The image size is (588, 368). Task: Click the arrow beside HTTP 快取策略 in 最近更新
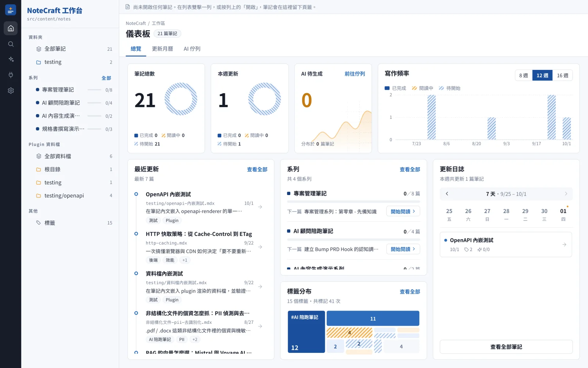[x=260, y=247]
